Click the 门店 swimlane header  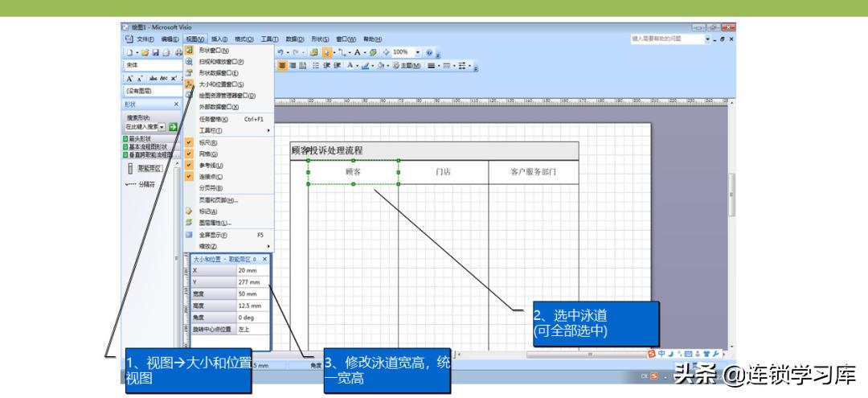(443, 171)
